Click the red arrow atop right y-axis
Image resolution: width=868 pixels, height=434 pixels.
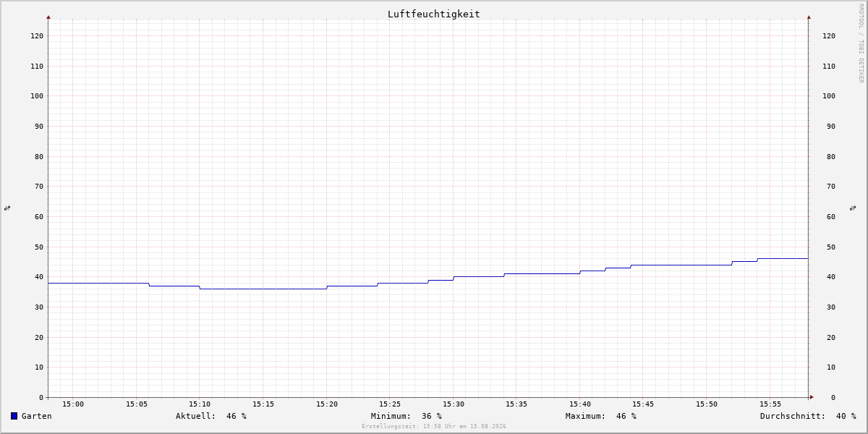coord(809,17)
